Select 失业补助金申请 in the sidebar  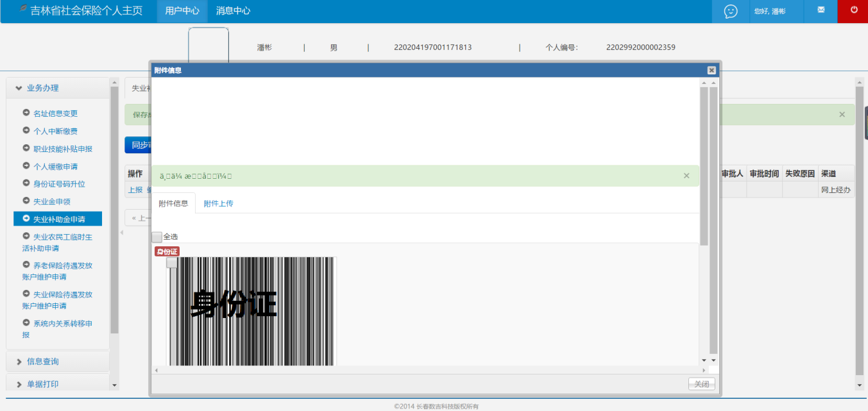coord(58,219)
